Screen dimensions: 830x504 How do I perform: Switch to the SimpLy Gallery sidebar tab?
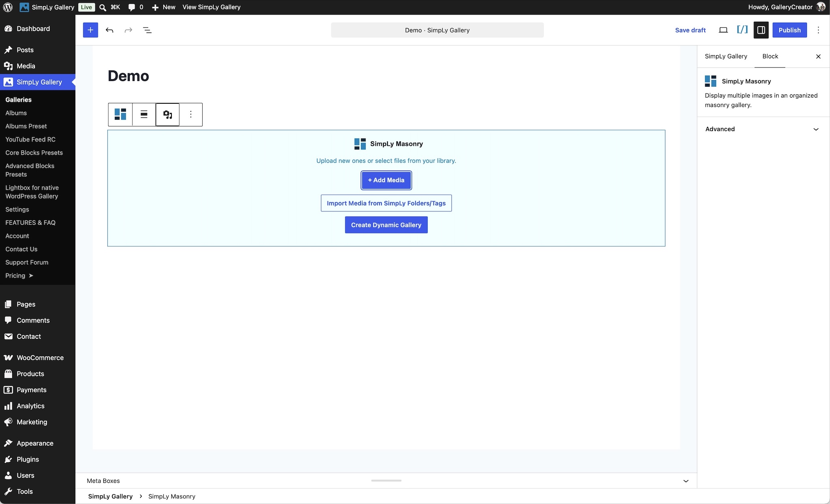pyautogui.click(x=726, y=56)
